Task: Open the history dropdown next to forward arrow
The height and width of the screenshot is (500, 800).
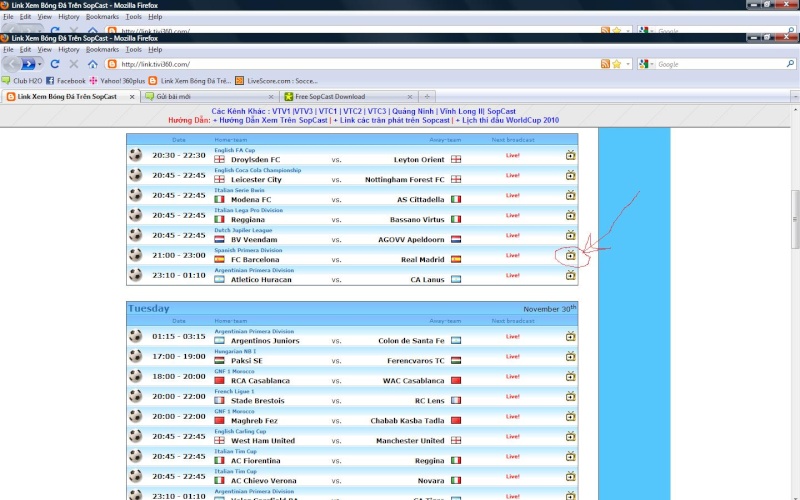Action: (x=40, y=64)
